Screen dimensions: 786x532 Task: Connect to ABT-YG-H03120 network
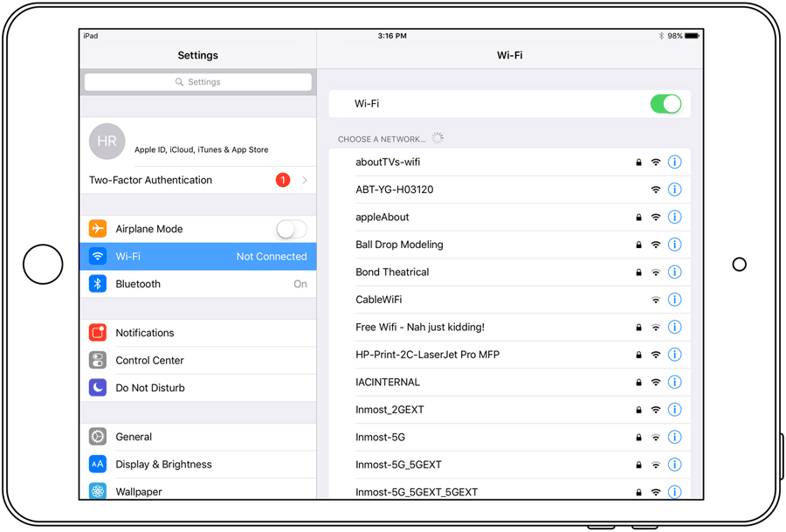click(509, 190)
